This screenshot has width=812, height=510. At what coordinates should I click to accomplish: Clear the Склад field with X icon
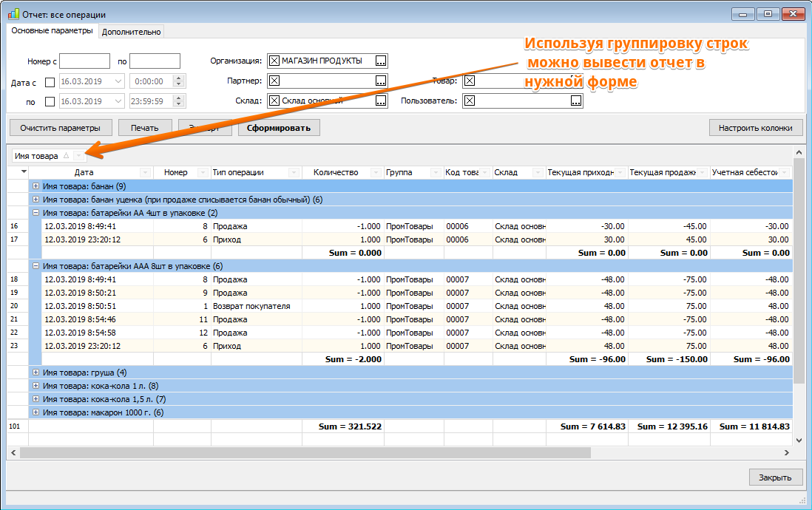(274, 101)
